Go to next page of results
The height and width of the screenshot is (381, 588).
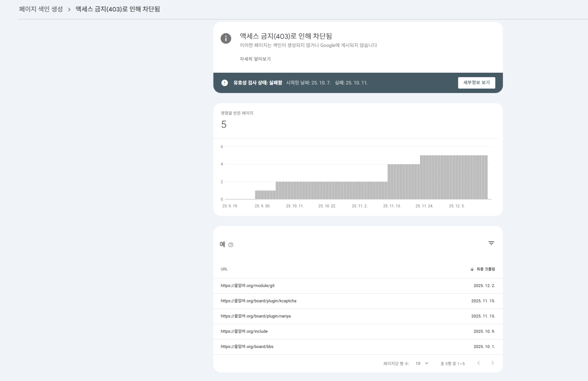[492, 363]
